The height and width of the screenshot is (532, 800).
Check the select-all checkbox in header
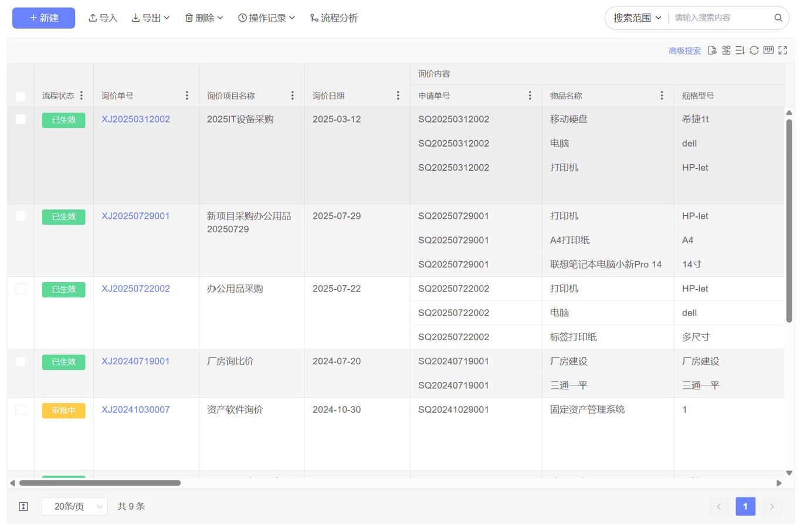pos(21,96)
